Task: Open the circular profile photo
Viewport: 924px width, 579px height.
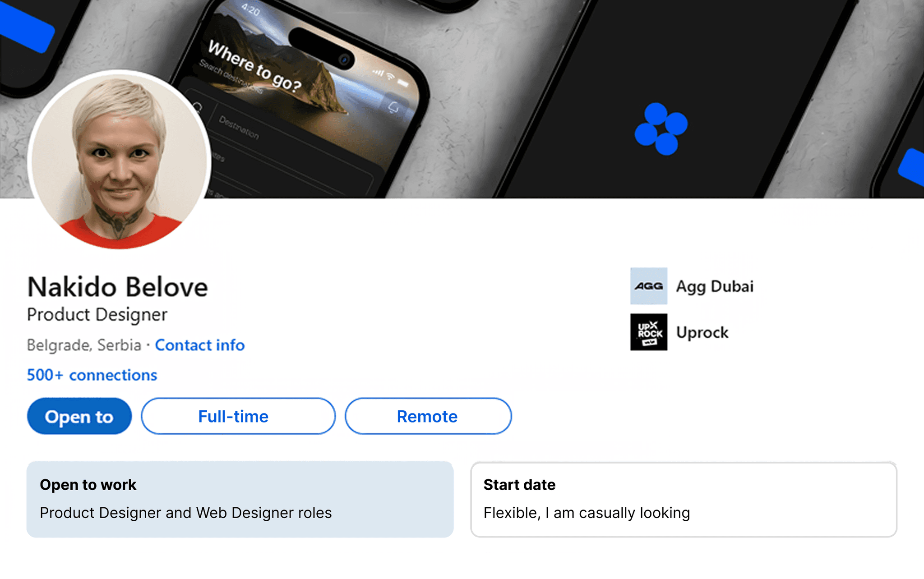Action: tap(120, 160)
